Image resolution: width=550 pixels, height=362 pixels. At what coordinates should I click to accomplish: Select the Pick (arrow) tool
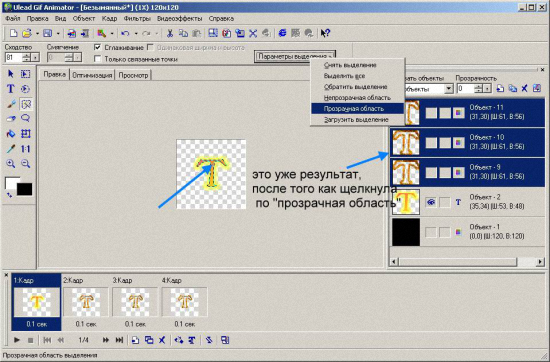point(11,74)
